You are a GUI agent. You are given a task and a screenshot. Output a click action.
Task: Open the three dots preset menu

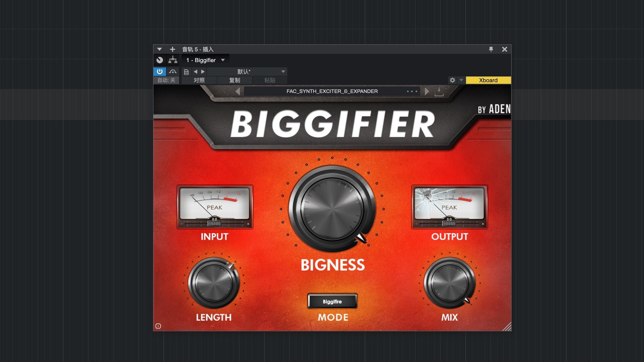click(412, 91)
